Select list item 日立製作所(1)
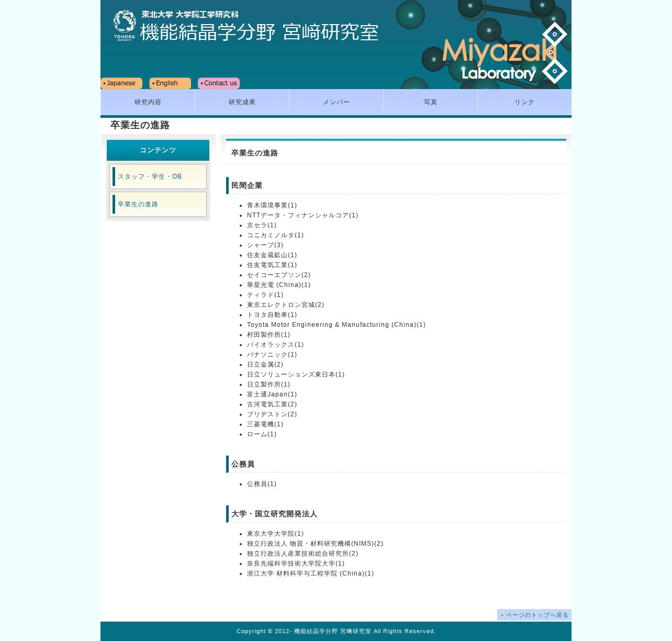 (268, 384)
